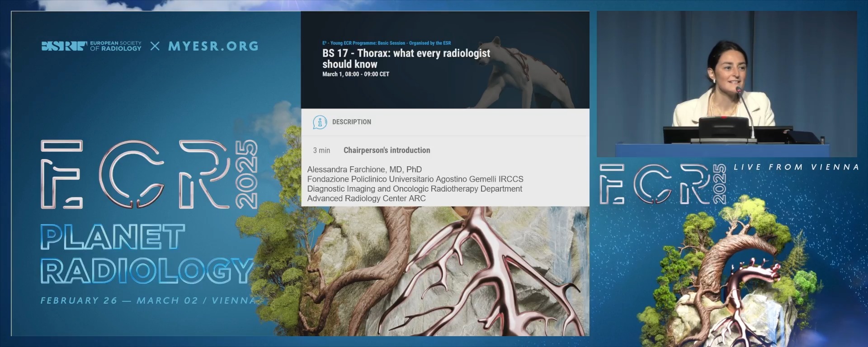Click the 'RADIOLOGY' title word
This screenshot has height=347, width=868.
click(147, 271)
